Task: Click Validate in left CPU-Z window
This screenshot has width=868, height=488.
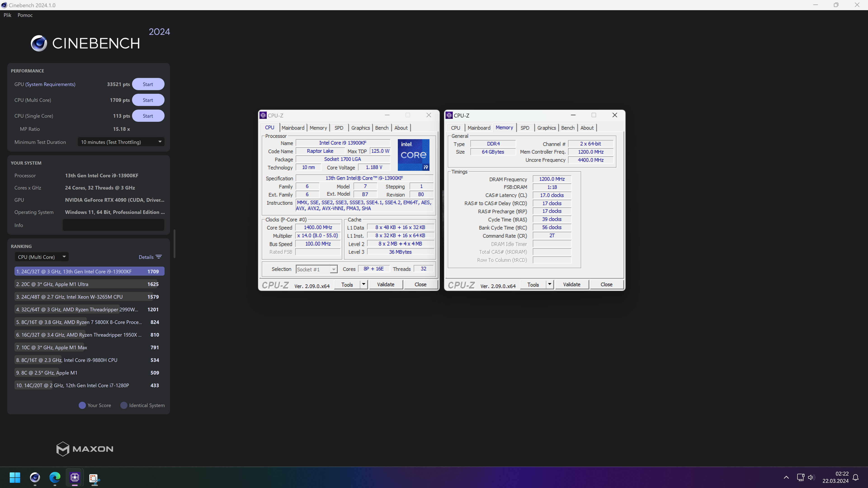Action: point(385,285)
